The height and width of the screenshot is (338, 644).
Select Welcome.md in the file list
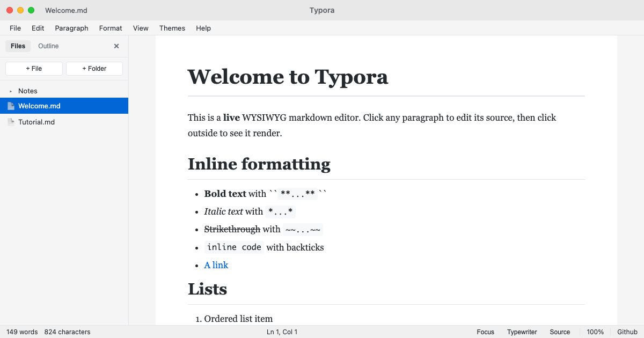[64, 106]
